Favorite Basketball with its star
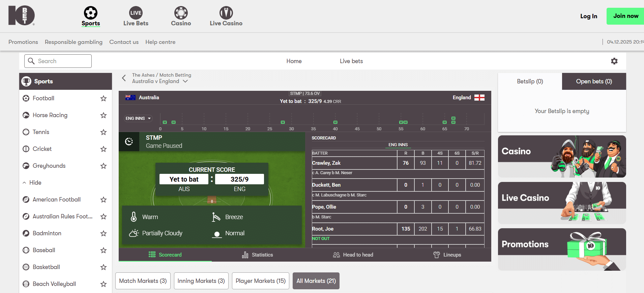This screenshot has width=644, height=293. pyautogui.click(x=104, y=267)
